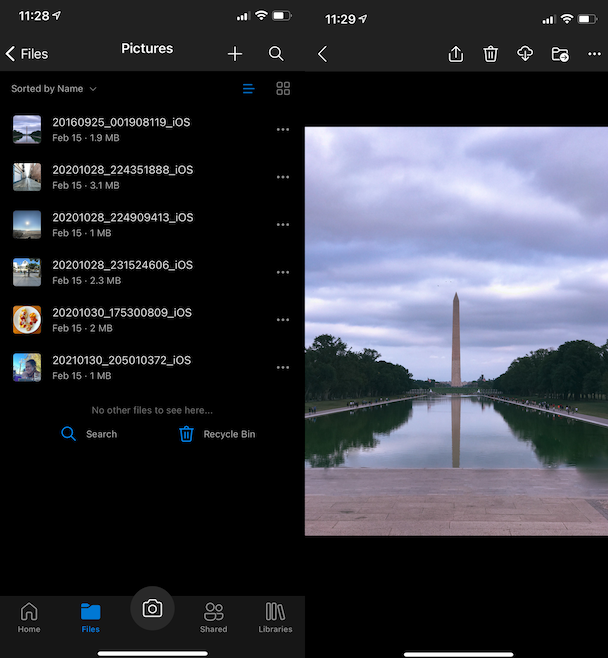Select file name 20201028_224351888_iOS
This screenshot has height=658, width=608.
click(x=123, y=170)
